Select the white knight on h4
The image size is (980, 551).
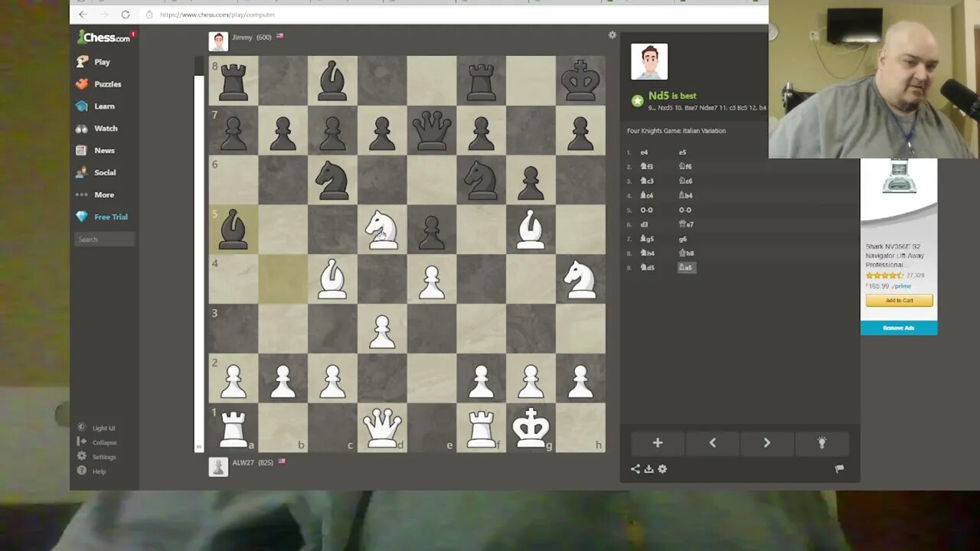click(580, 279)
